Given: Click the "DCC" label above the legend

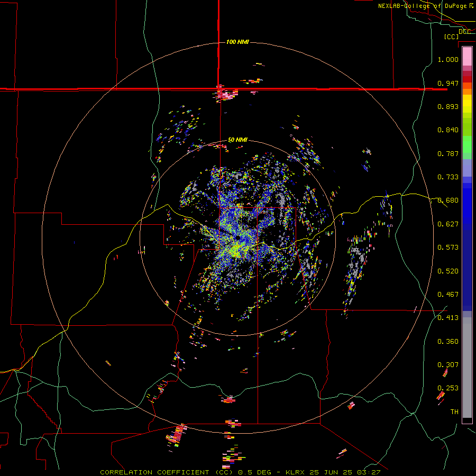Looking at the screenshot, I should [x=464, y=31].
